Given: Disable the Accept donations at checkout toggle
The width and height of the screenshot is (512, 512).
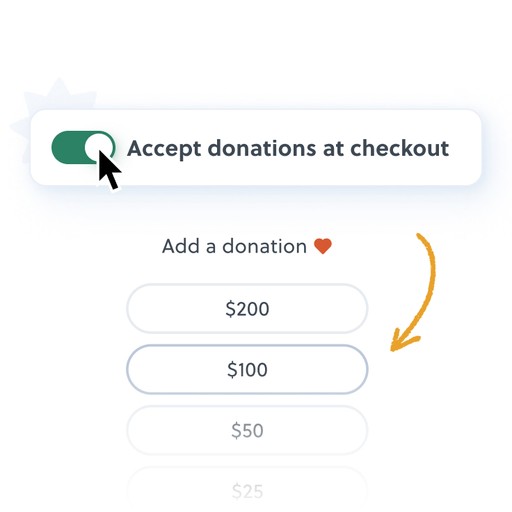Looking at the screenshot, I should (83, 147).
